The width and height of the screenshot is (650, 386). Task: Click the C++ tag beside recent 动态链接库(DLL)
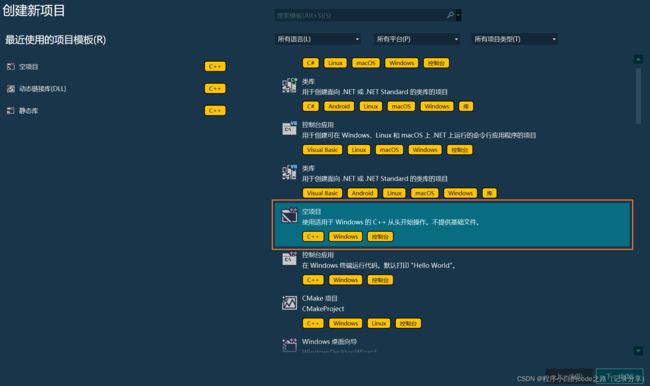(x=215, y=88)
